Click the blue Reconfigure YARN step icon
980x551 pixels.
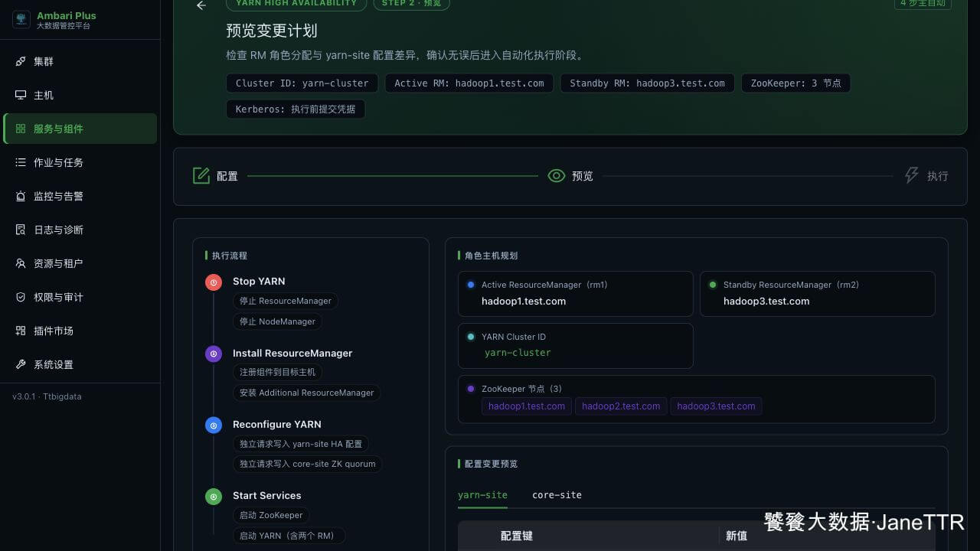(x=214, y=425)
